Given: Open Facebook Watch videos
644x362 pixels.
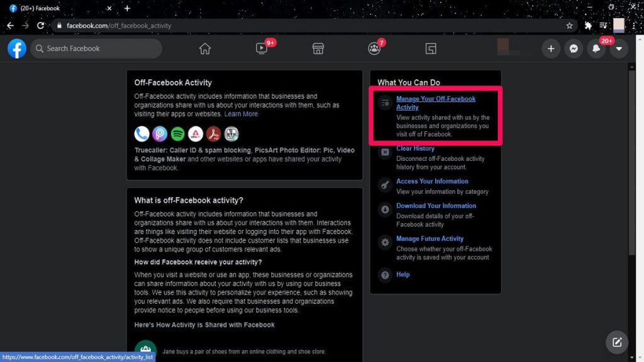Looking at the screenshot, I should pos(262,48).
